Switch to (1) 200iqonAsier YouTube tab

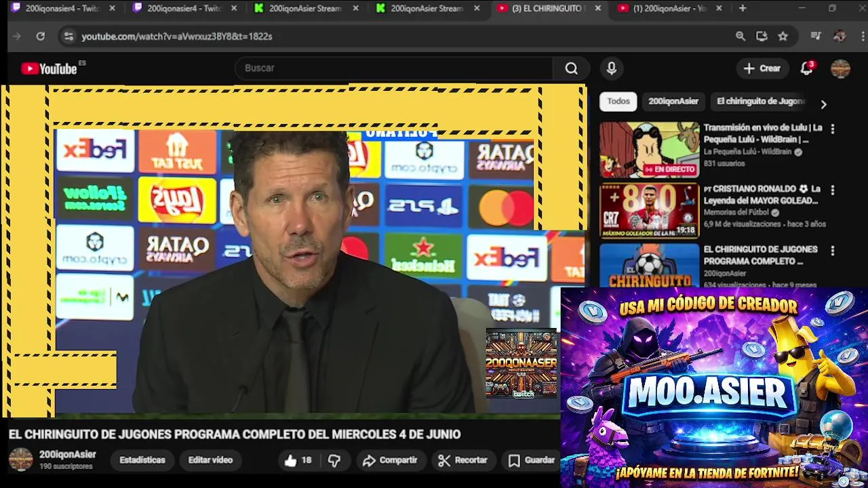(669, 8)
